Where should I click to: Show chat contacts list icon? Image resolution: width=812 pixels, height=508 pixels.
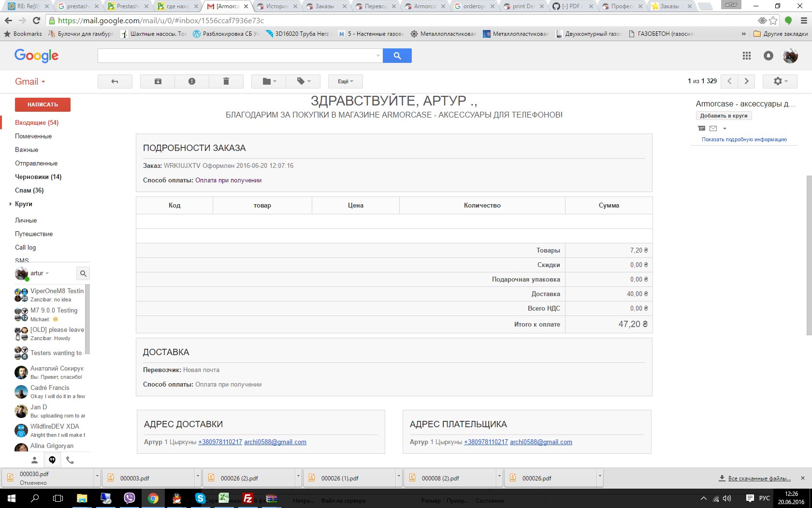34,460
